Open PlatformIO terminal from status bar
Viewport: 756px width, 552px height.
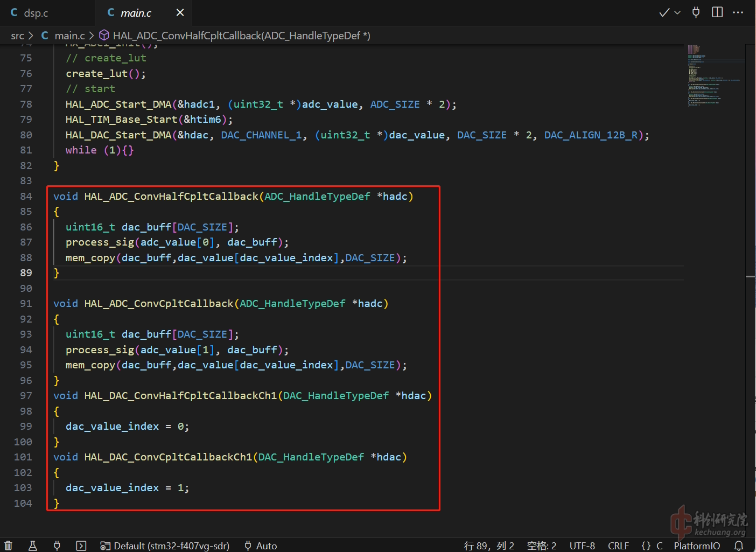(81, 546)
